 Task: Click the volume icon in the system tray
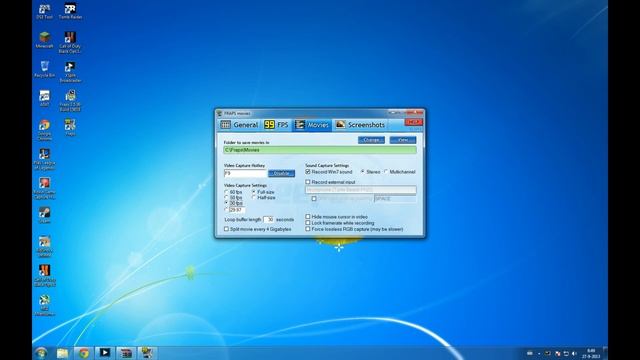coord(574,353)
